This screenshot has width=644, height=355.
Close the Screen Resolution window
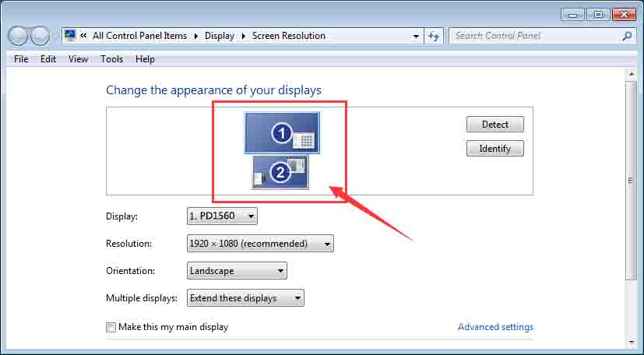pyautogui.click(x=624, y=15)
